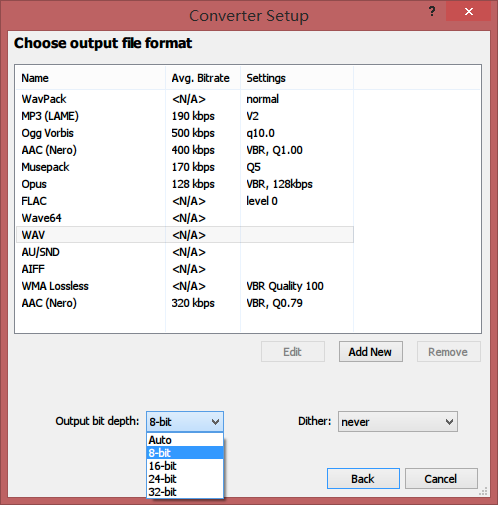
Task: Select the FLAC format
Action: [x=185, y=201]
